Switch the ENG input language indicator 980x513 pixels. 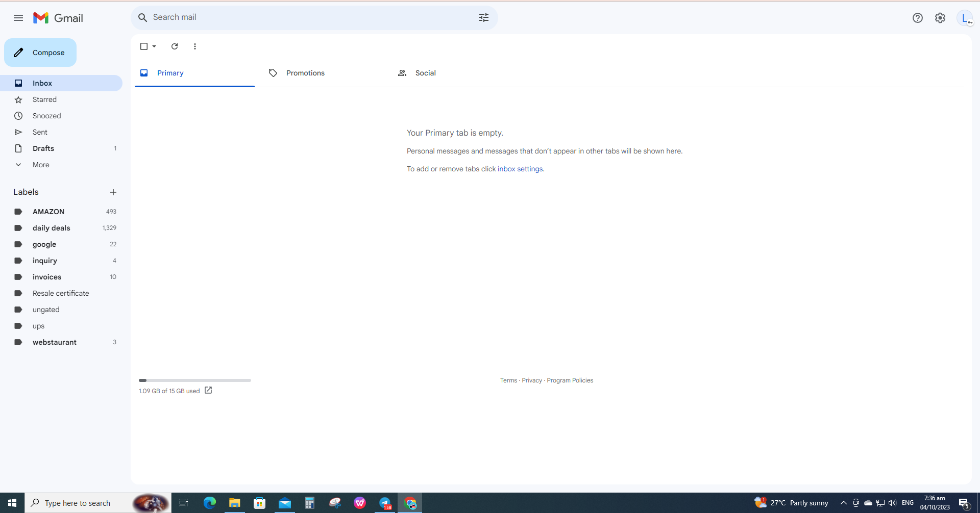point(908,503)
